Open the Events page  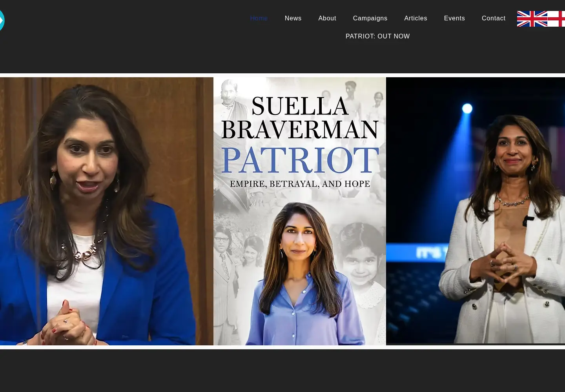click(454, 18)
